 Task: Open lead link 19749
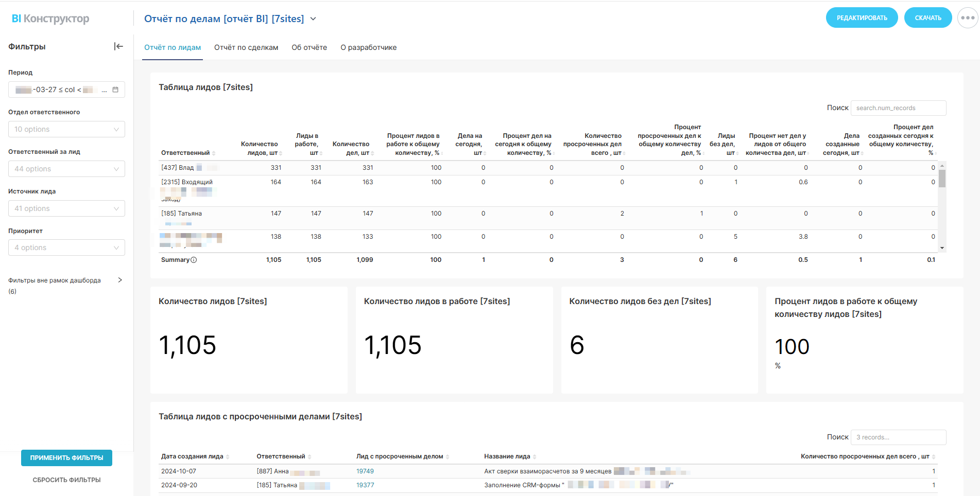pyautogui.click(x=365, y=471)
